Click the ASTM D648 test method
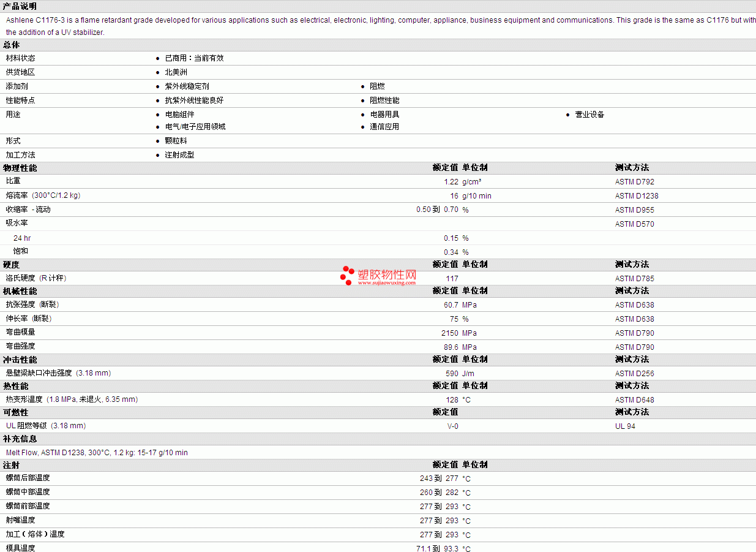The height and width of the screenshot is (552, 756). (635, 400)
